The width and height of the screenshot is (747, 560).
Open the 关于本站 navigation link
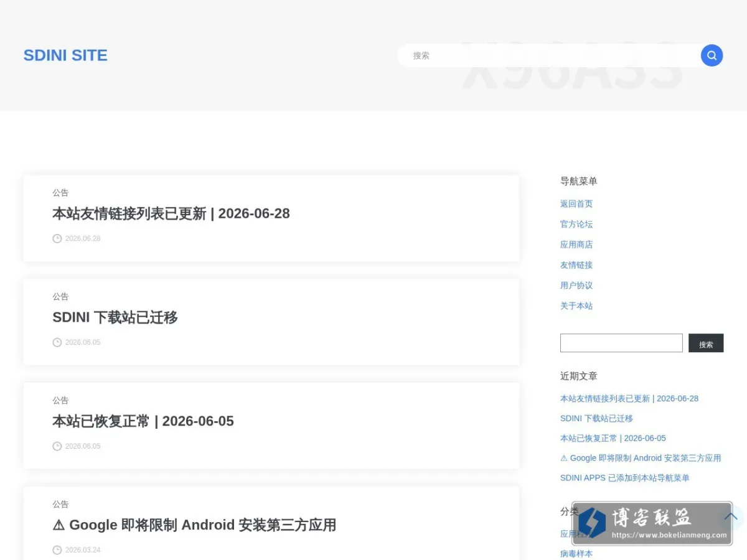[576, 306]
